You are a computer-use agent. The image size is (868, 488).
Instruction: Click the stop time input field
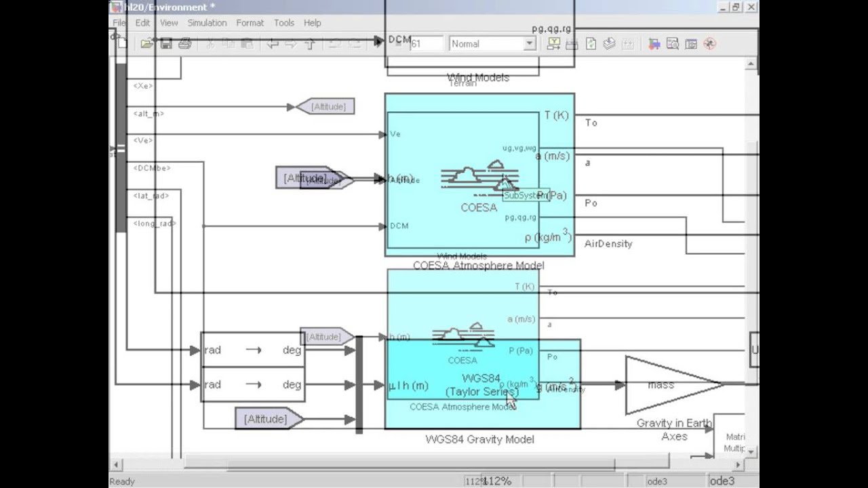coord(426,43)
